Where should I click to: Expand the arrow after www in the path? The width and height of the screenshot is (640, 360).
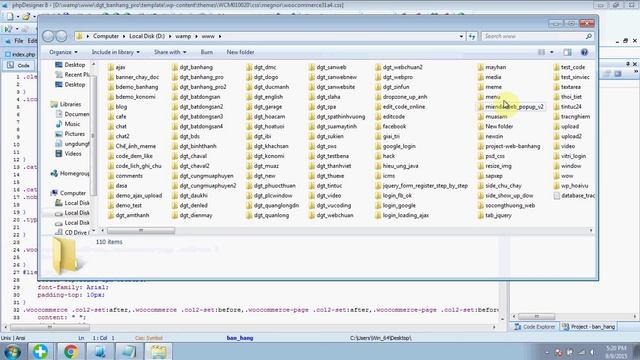coord(220,36)
